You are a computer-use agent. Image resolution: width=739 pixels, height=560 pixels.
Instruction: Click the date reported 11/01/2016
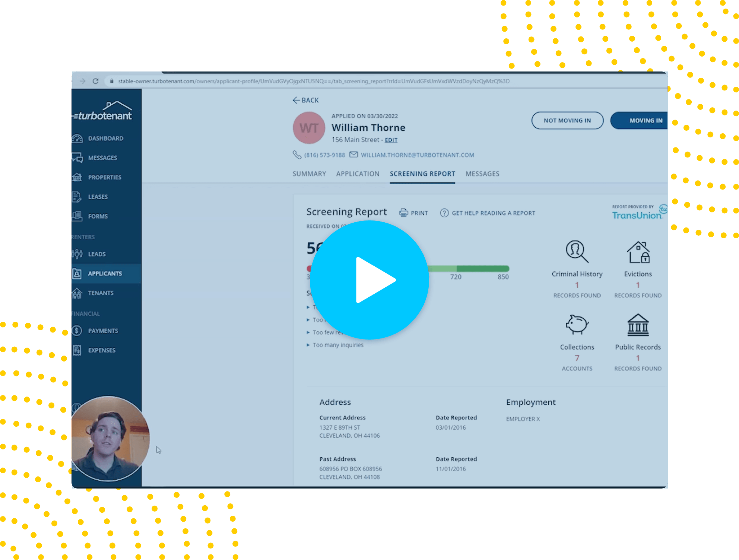(x=451, y=469)
